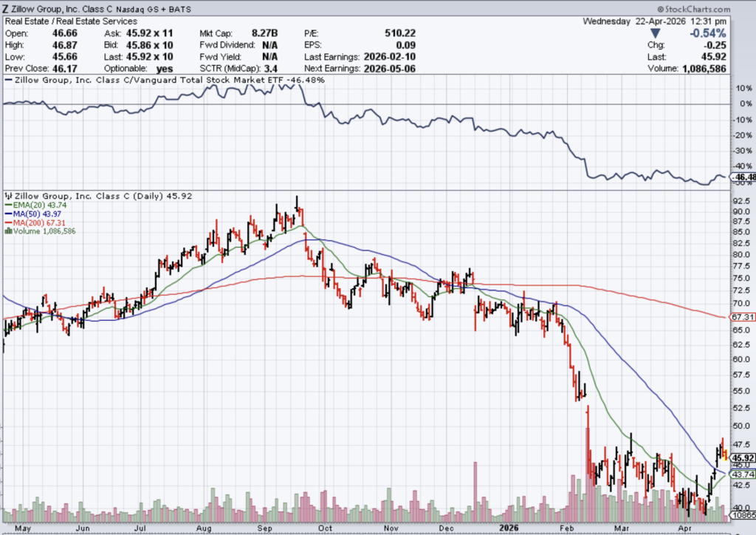Click the Last Earnings date 2026-02-10
Viewport: 756px width, 535px height.
[390, 57]
